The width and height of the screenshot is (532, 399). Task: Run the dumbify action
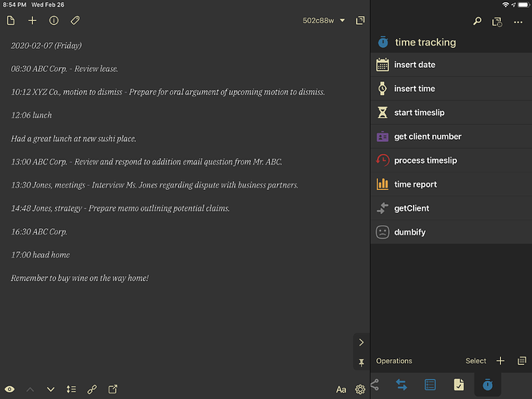[x=451, y=232]
